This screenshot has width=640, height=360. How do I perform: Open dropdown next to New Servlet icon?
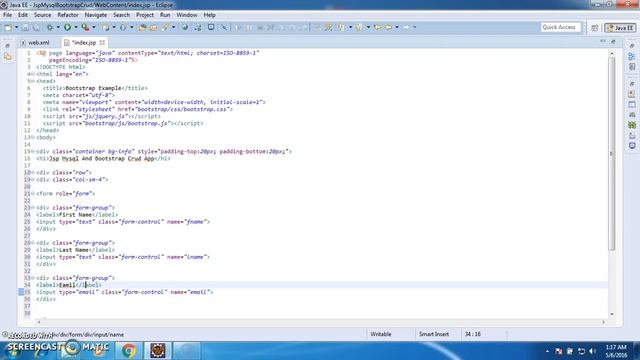point(131,27)
